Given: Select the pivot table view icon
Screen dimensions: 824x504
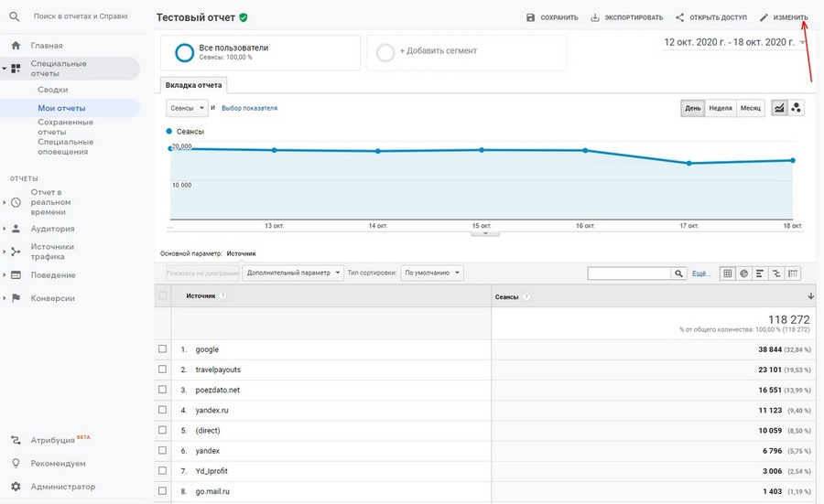Looking at the screenshot, I should point(793,273).
